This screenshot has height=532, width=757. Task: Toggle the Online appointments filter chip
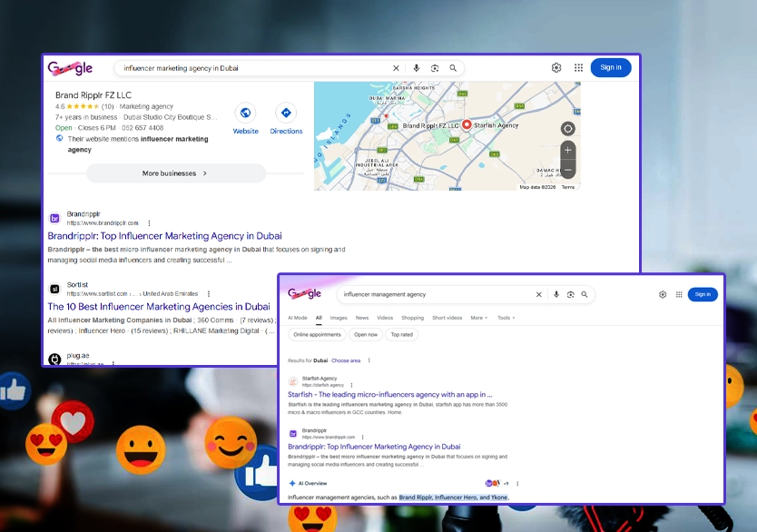[x=317, y=335]
